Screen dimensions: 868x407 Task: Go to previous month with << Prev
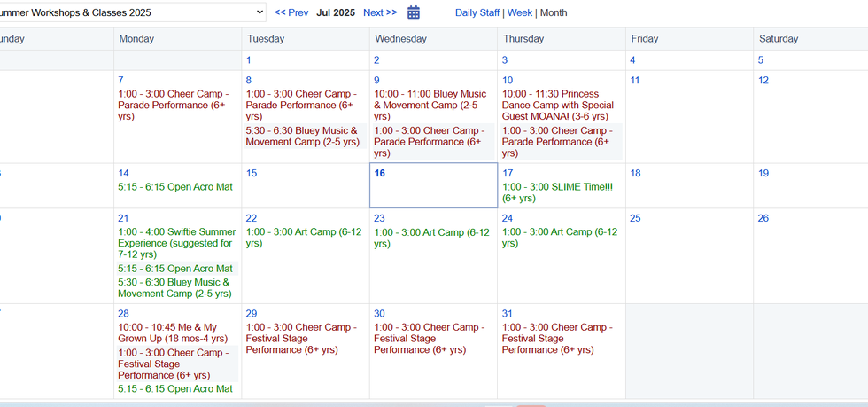tap(291, 12)
